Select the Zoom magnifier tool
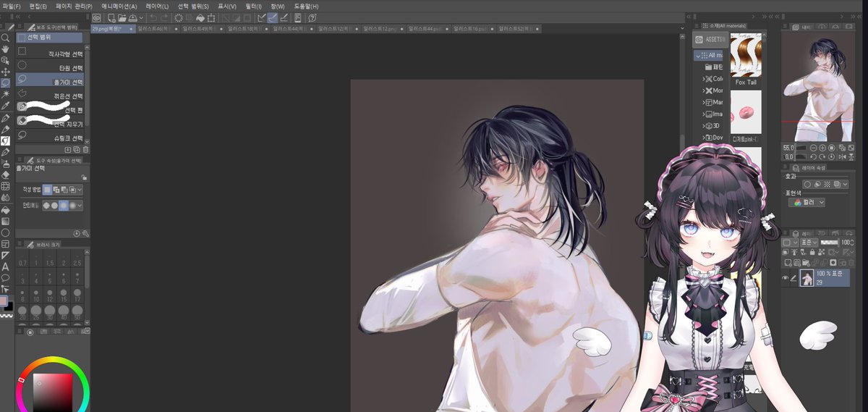Screen dimensions: 868x412 click(5, 38)
